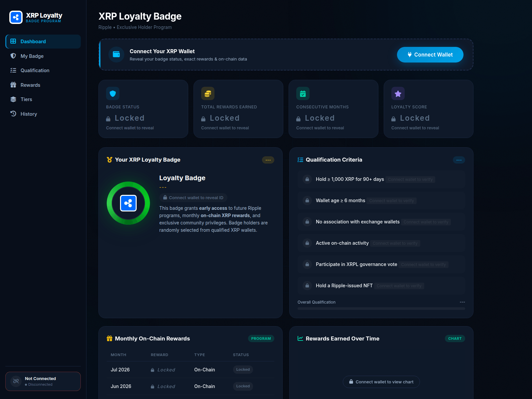This screenshot has height=399, width=532.
Task: Click dash tag in Qualification Criteria header
Action: 459,160
